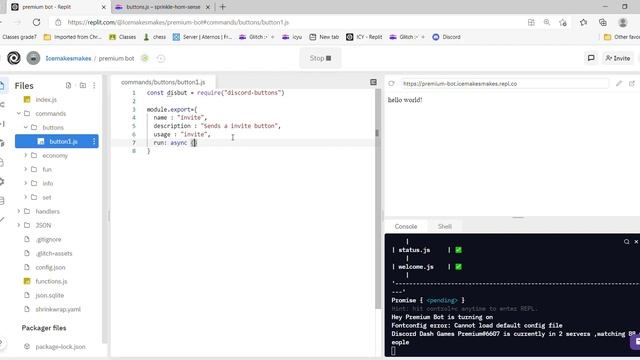Image resolution: width=640 pixels, height=360 pixels.
Task: Open functions.js file
Action: [x=51, y=281]
